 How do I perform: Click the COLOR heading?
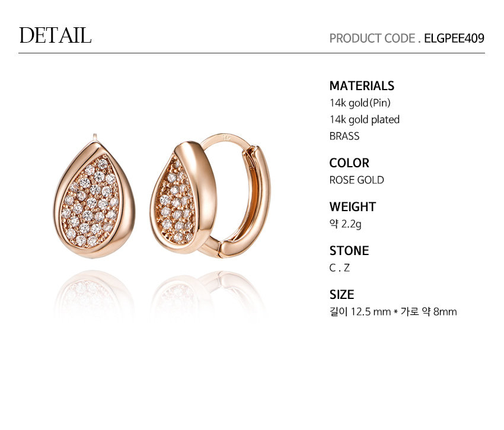349,163
